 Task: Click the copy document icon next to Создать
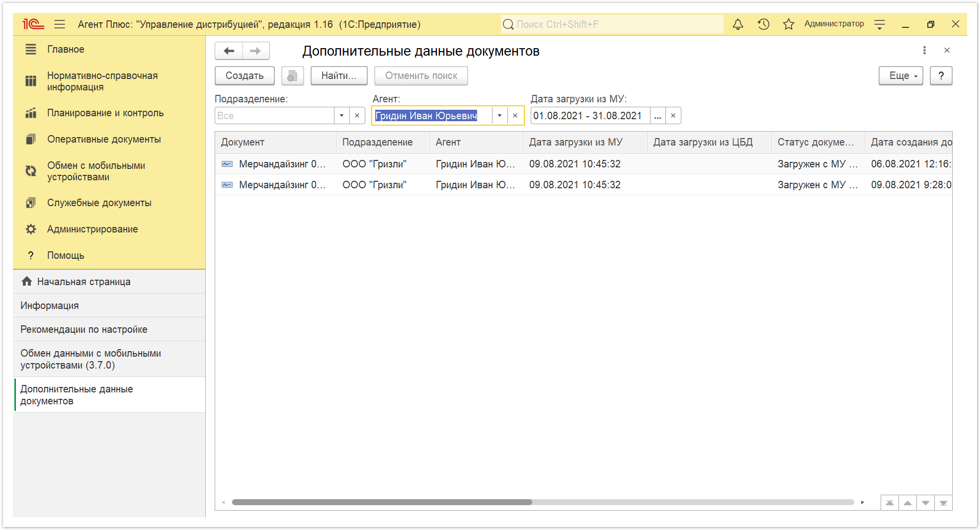point(292,76)
